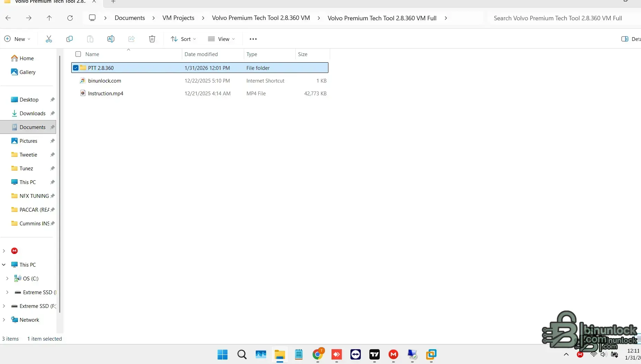Uncheck the PTT 2.8.360 folder checkbox
This screenshot has height=364, width=641.
(x=75, y=68)
